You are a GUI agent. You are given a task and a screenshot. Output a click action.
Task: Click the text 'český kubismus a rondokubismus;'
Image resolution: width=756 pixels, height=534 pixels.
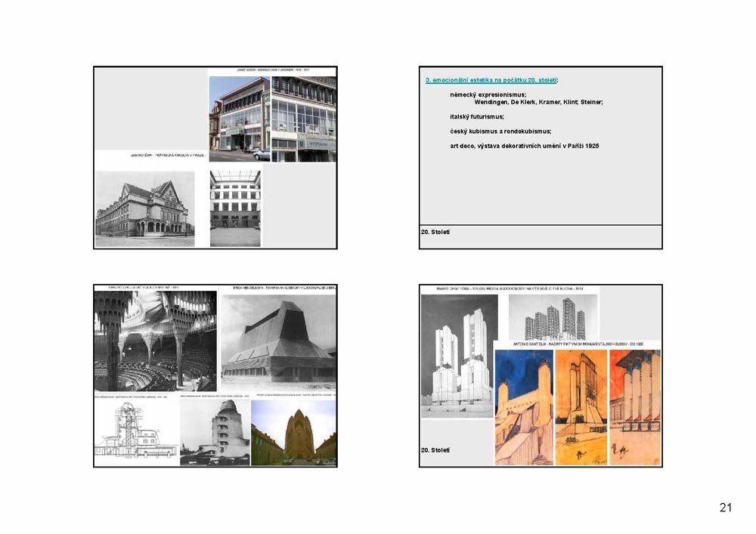pos(500,131)
